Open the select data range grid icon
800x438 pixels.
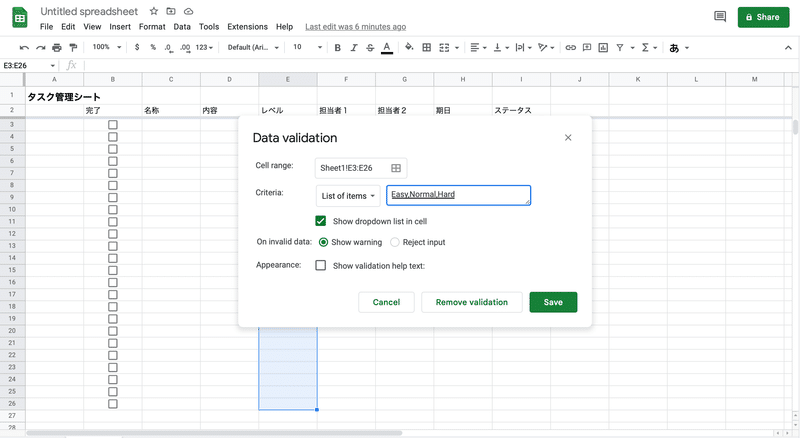(396, 168)
